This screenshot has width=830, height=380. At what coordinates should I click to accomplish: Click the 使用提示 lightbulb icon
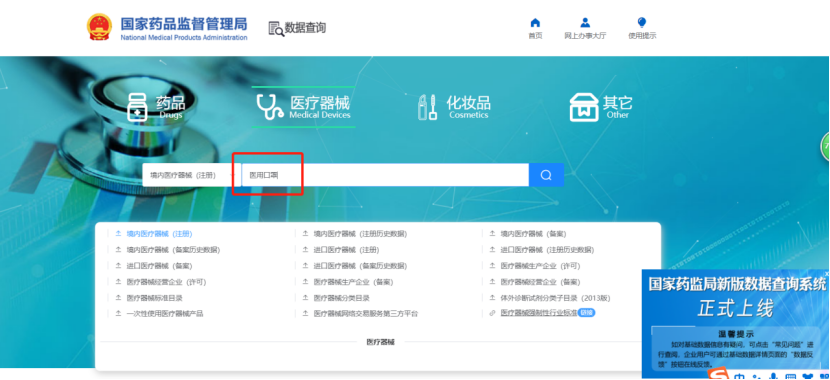(x=642, y=23)
